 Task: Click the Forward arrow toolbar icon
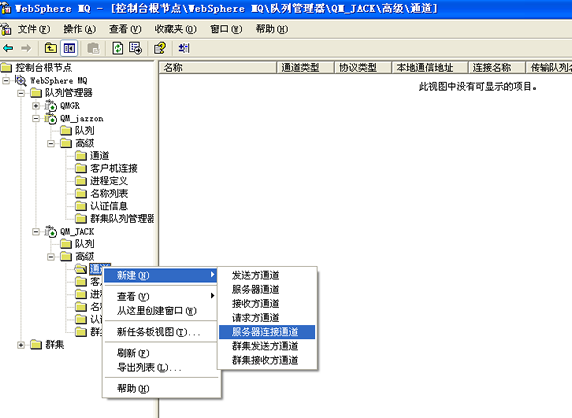[x=26, y=48]
